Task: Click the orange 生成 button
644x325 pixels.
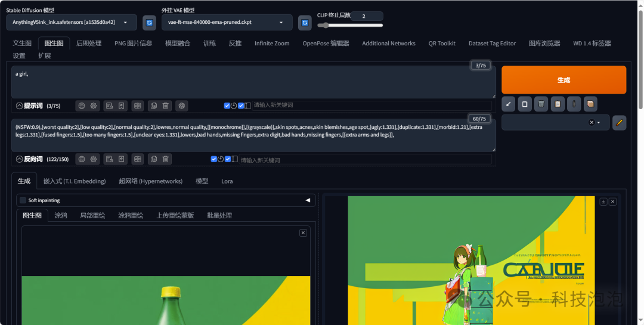Action: coord(564,80)
